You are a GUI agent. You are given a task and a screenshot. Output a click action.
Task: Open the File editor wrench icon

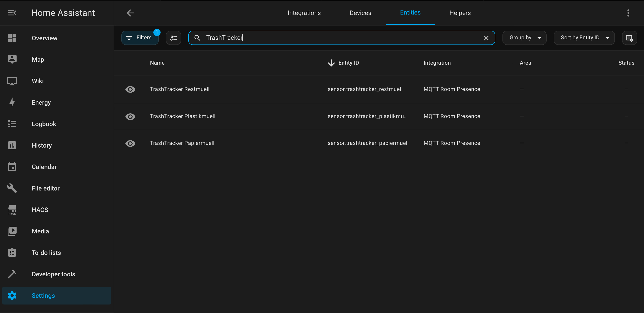[x=12, y=188]
